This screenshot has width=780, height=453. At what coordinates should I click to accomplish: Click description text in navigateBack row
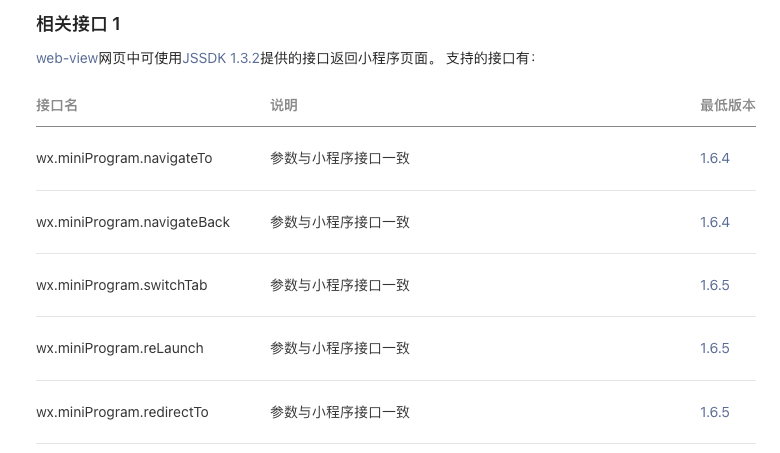[339, 222]
